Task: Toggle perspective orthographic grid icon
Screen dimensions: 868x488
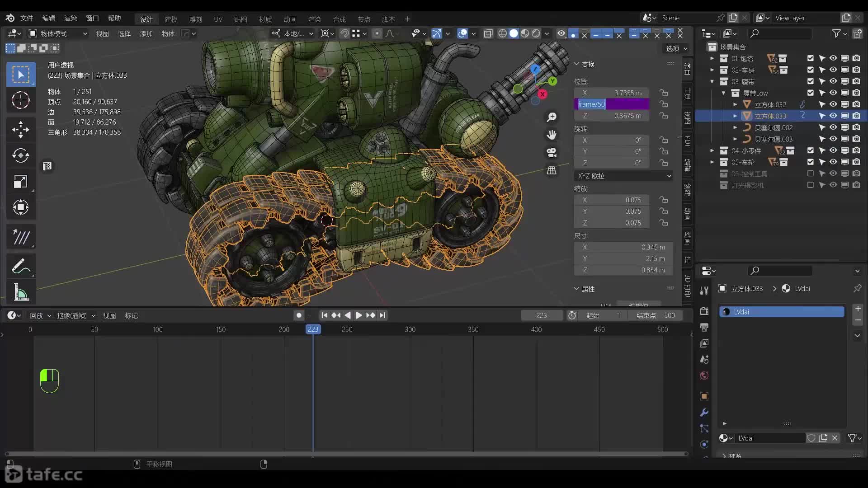Action: click(x=552, y=170)
